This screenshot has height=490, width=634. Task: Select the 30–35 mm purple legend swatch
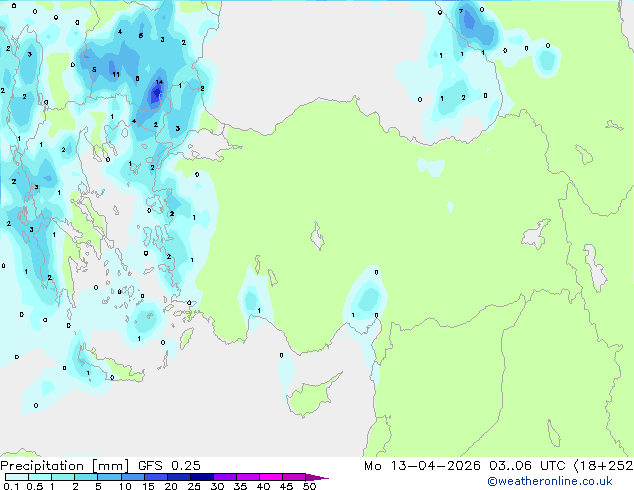pyautogui.click(x=225, y=477)
